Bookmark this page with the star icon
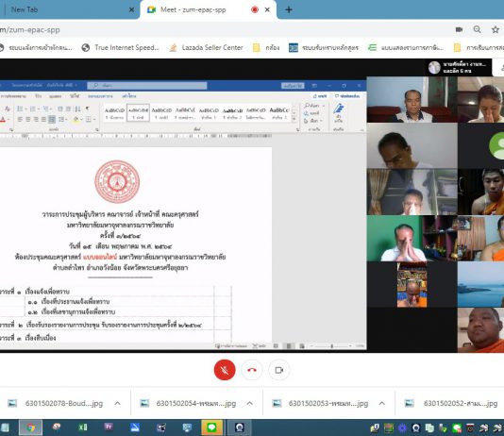The width and height of the screenshot is (504, 436). [x=496, y=29]
